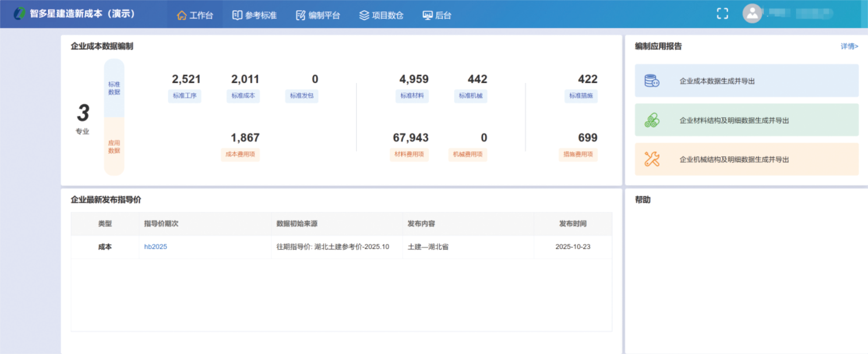Click the 智多星 logo icon
The image size is (868, 354).
click(19, 14)
